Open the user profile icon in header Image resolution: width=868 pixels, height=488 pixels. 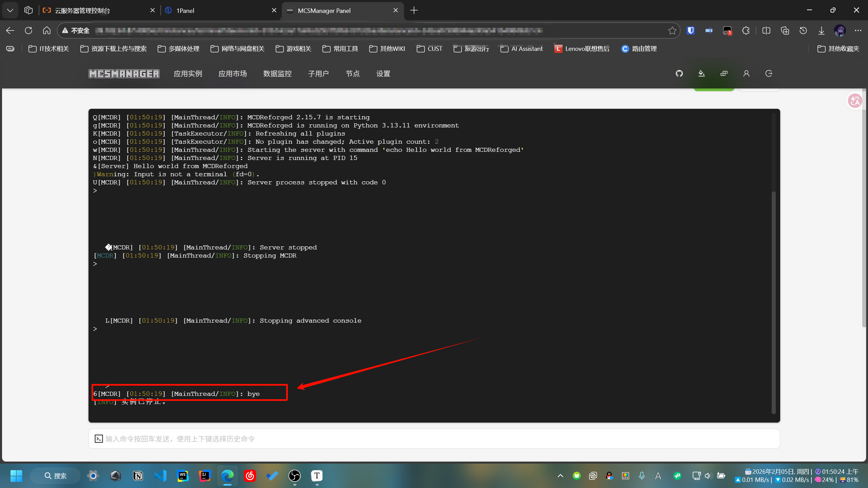746,74
